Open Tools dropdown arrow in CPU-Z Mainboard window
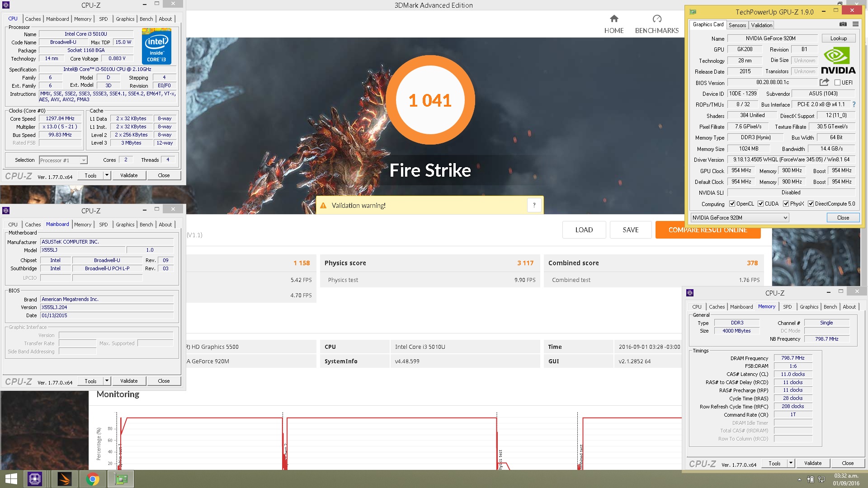This screenshot has width=868, height=488. (x=107, y=381)
